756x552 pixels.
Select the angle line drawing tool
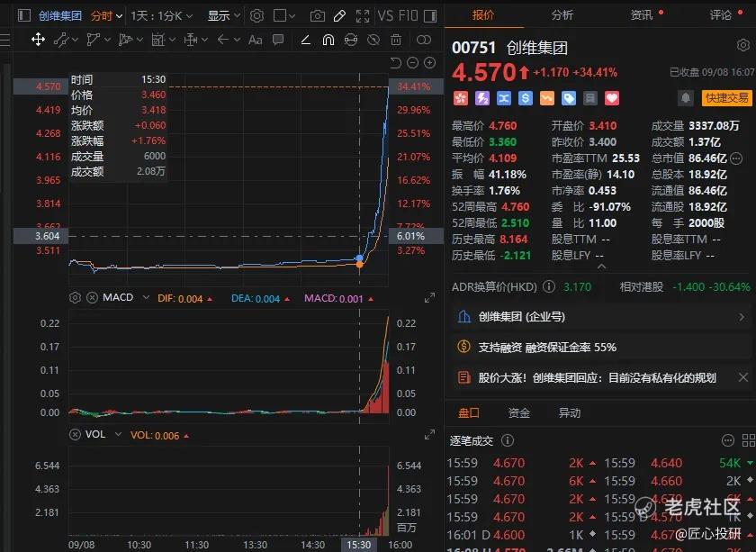305,40
